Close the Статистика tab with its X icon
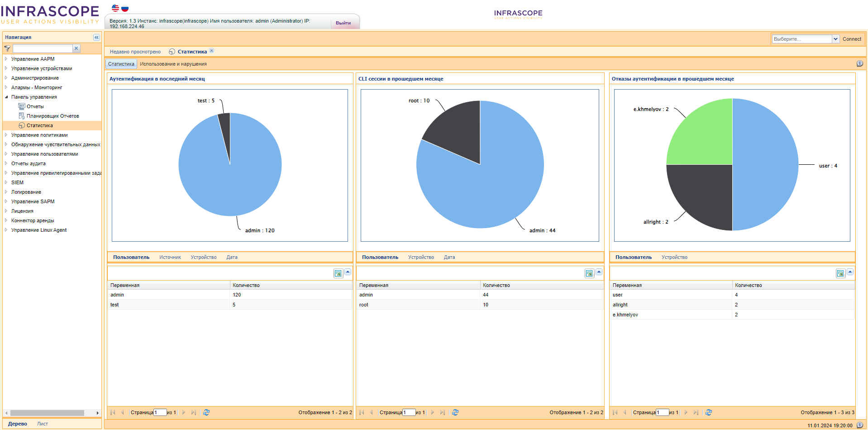Image resolution: width=868 pixels, height=430 pixels. coord(211,51)
